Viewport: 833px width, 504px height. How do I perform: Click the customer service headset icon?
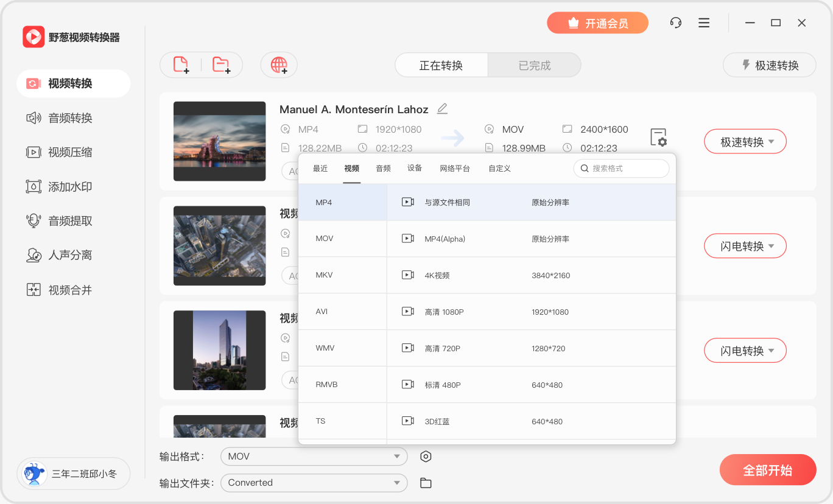pyautogui.click(x=675, y=23)
